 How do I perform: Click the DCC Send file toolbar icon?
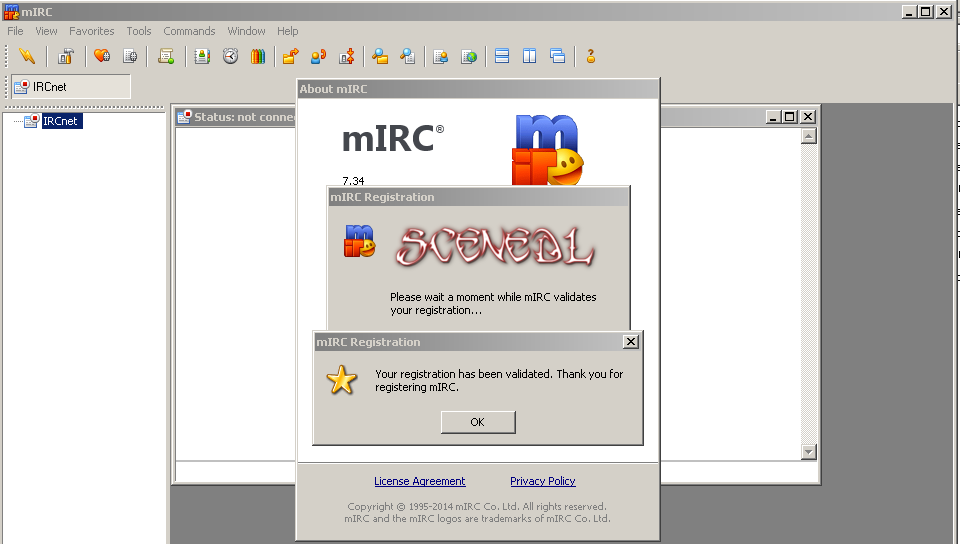pos(291,56)
